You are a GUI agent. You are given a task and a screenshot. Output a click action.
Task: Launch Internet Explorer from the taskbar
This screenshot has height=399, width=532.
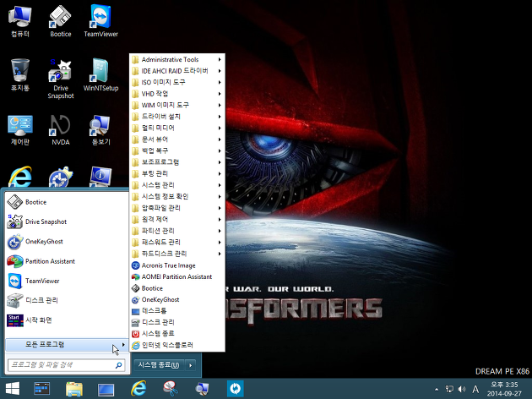(138, 389)
